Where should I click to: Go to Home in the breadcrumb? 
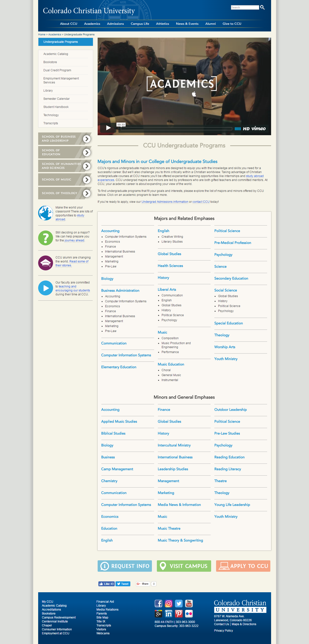(42, 34)
